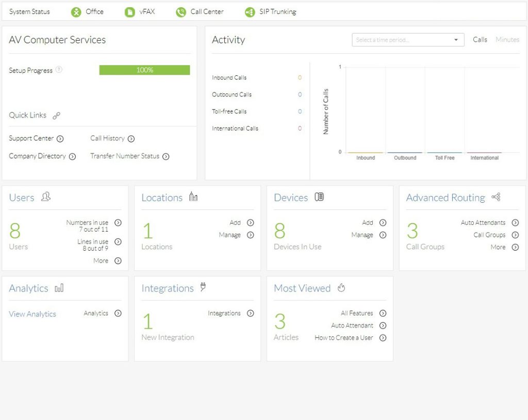The image size is (528, 420).
Task: Open the time period dropdown
Action: click(407, 40)
